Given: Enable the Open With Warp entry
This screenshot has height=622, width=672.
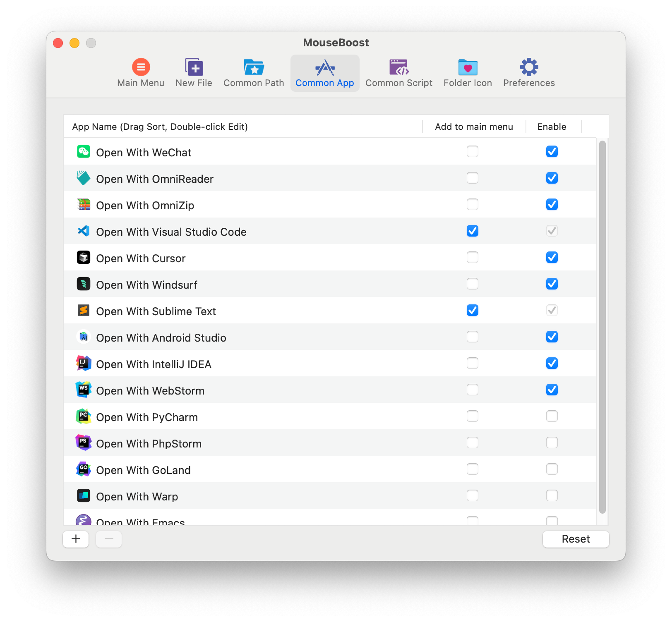Looking at the screenshot, I should [552, 496].
